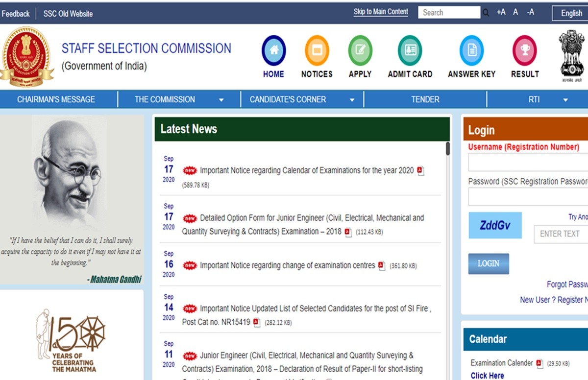Click the Result trophy icon

(x=524, y=51)
